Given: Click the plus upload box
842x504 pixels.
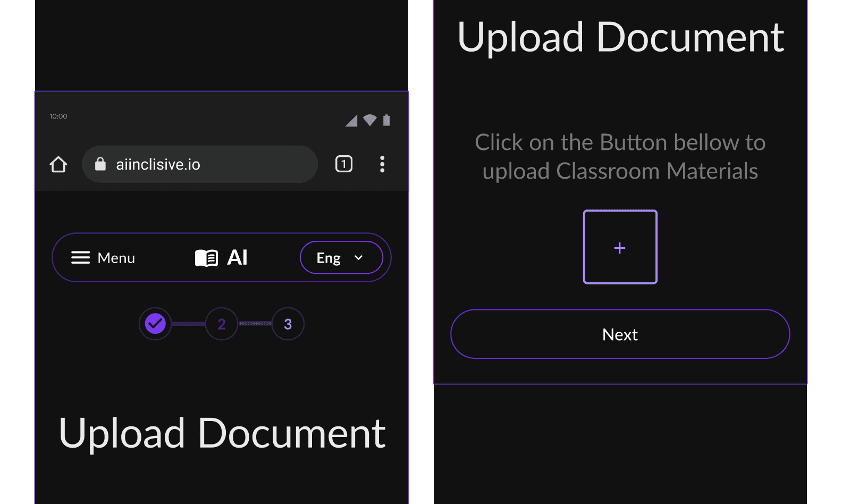Looking at the screenshot, I should [x=620, y=247].
